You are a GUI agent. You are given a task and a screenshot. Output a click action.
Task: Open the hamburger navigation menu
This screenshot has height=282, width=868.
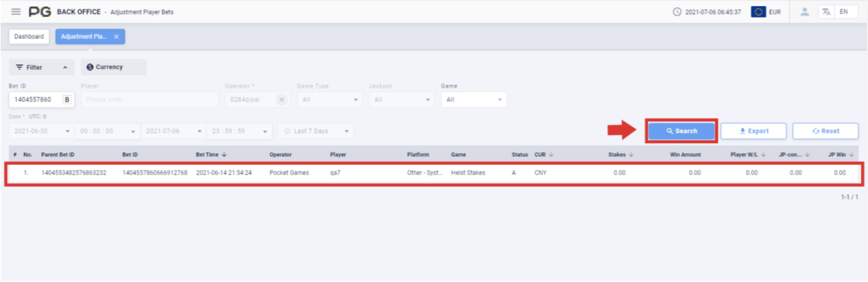point(16,11)
